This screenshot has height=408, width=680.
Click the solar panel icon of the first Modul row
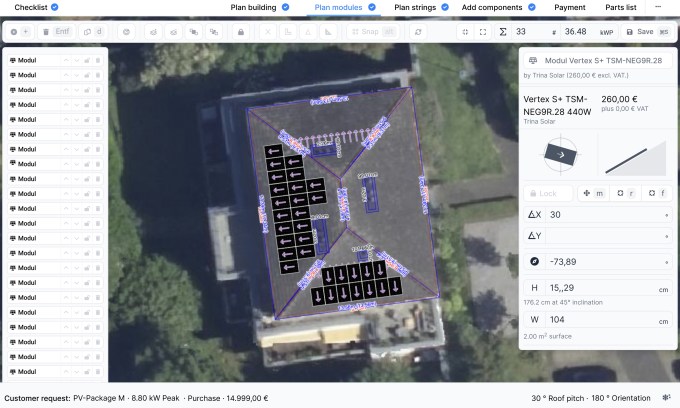tap(13, 60)
